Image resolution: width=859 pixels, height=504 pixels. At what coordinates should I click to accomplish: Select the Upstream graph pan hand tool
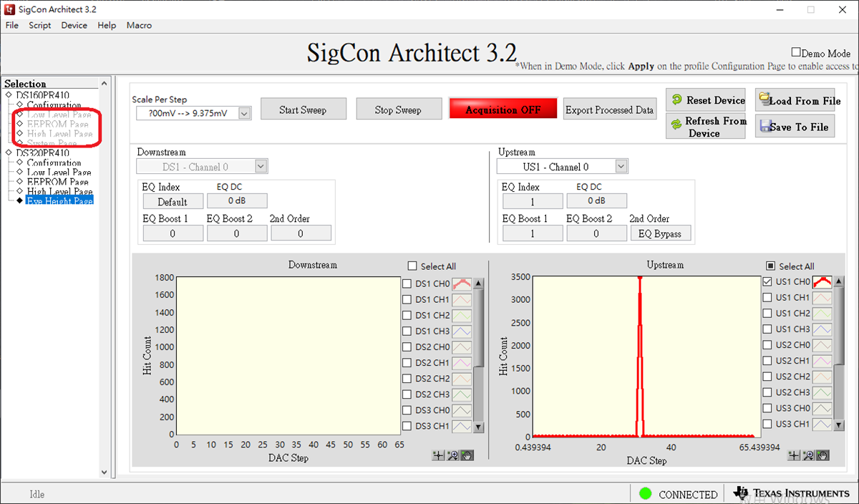(x=822, y=455)
